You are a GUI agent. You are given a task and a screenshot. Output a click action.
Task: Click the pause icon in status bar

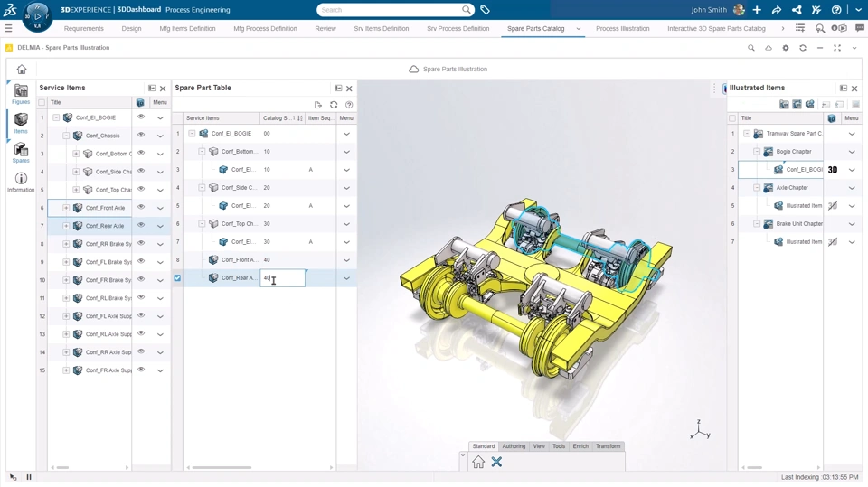(29, 477)
